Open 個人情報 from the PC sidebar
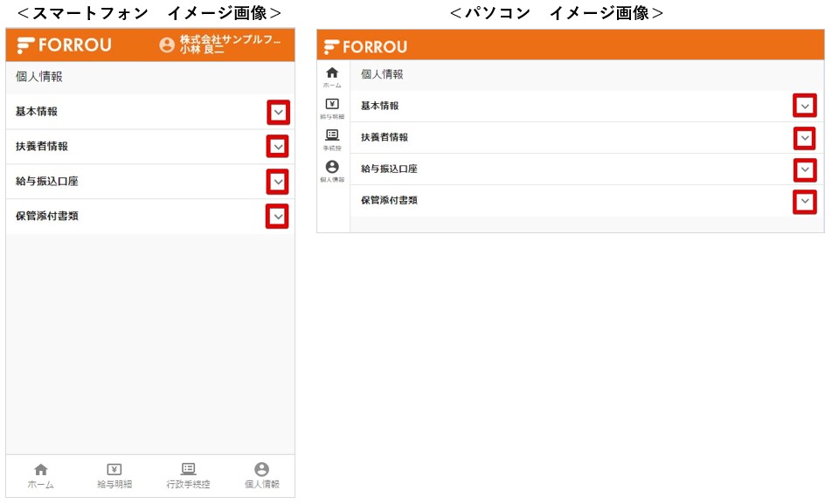The image size is (832, 504). pyautogui.click(x=332, y=171)
